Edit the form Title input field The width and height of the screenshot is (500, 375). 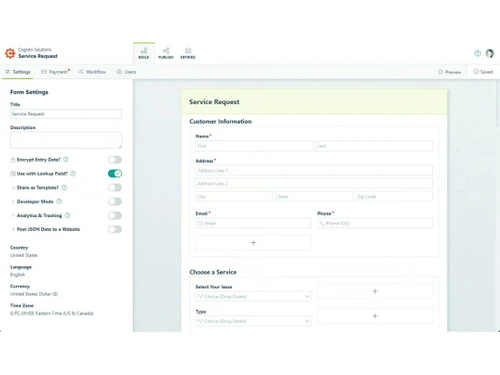66,114
